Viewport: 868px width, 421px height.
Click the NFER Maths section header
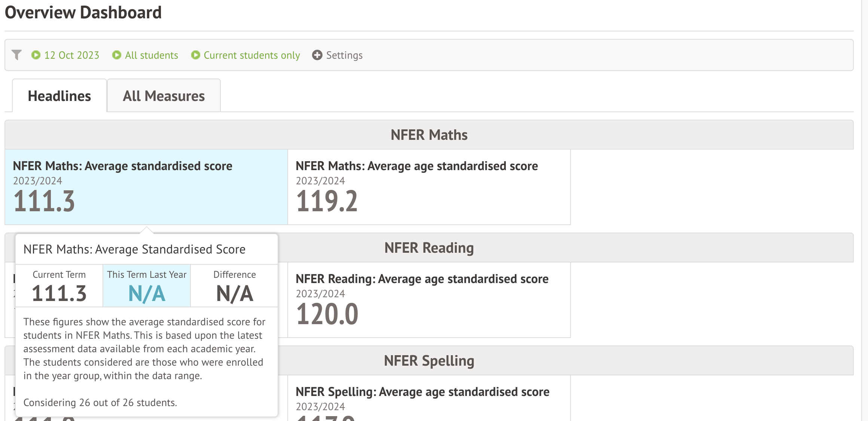click(429, 135)
